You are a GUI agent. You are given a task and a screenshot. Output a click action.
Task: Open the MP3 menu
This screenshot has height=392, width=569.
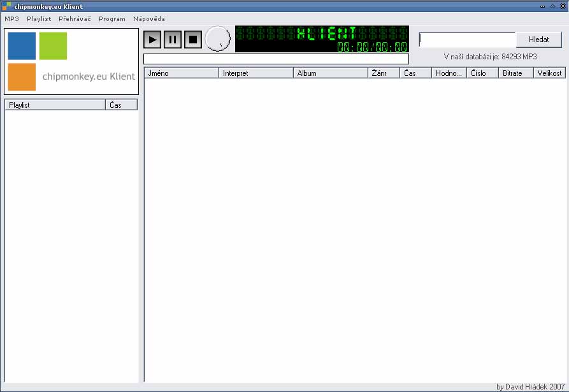11,19
